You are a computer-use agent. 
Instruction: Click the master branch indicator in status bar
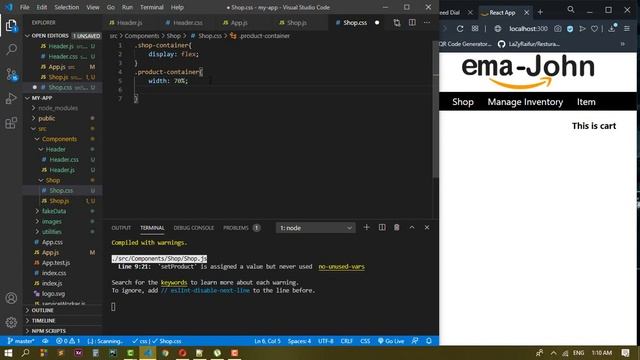pos(21,341)
